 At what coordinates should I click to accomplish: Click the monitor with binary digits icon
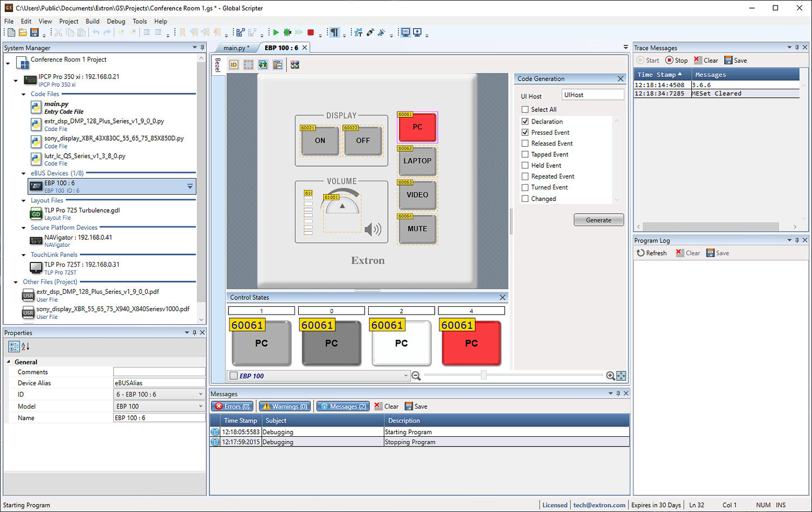tap(405, 32)
